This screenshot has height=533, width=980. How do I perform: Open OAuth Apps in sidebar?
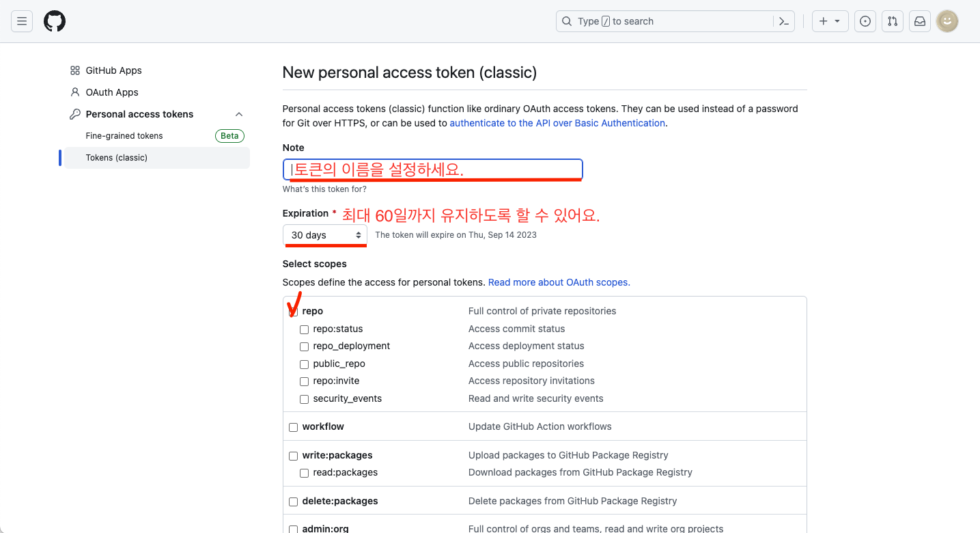(112, 92)
